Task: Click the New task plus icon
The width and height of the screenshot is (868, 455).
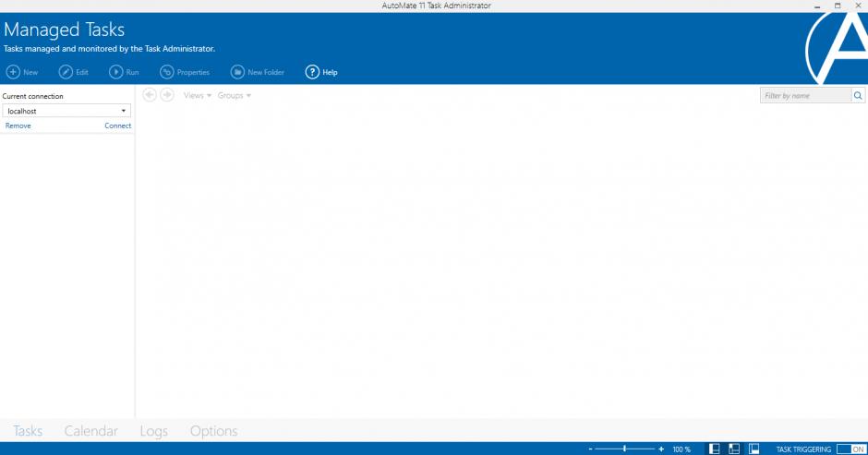Action: click(13, 72)
